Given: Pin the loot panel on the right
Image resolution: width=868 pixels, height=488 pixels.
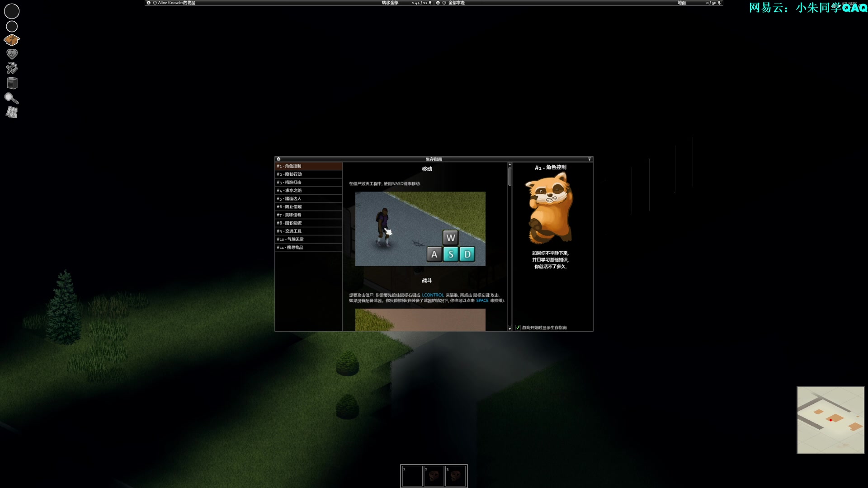Looking at the screenshot, I should pyautogui.click(x=719, y=3).
